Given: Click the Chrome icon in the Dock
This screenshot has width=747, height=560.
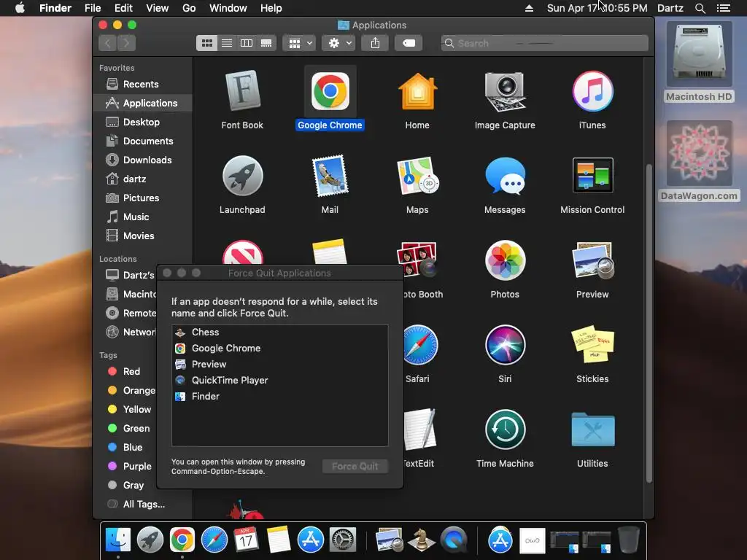Looking at the screenshot, I should click(x=182, y=540).
